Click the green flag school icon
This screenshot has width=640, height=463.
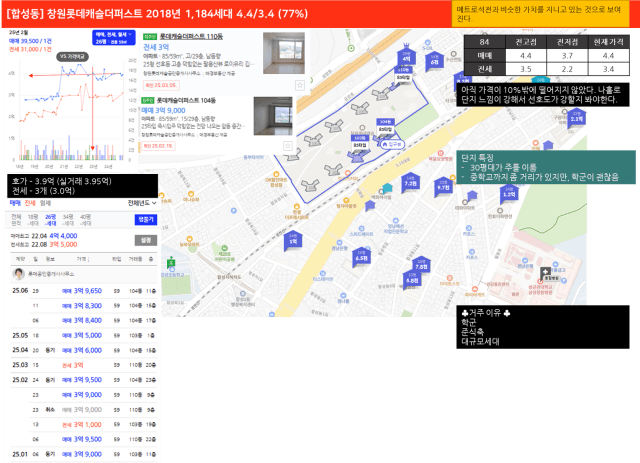pyautogui.click(x=171, y=262)
